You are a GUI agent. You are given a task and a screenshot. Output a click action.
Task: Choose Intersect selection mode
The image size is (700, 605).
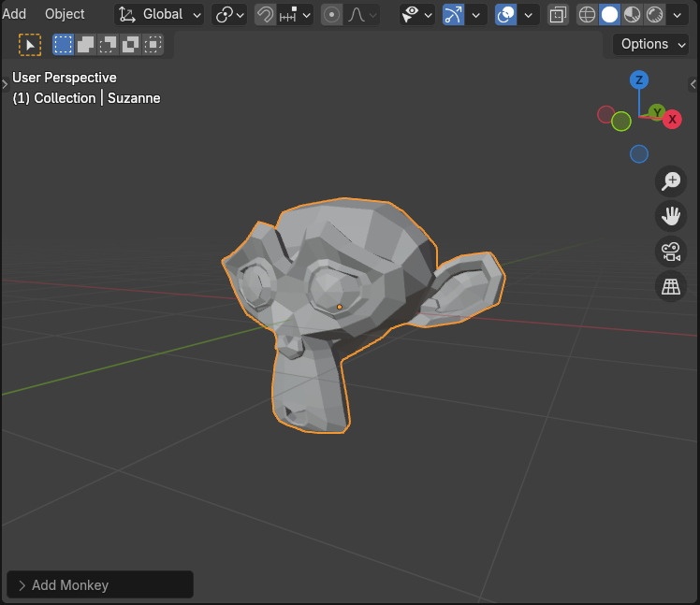(x=153, y=44)
